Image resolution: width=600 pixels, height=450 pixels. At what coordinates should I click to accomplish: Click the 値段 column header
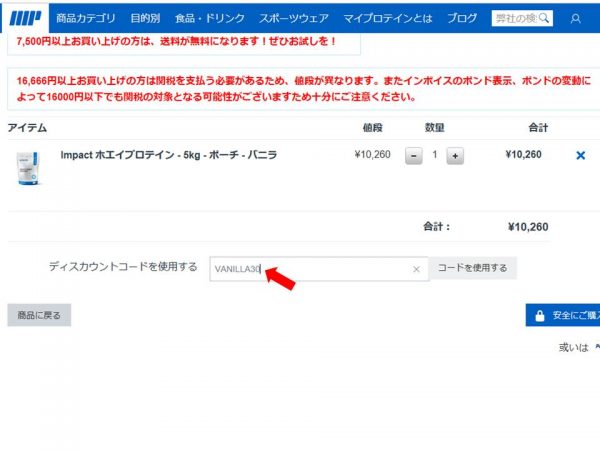[373, 127]
